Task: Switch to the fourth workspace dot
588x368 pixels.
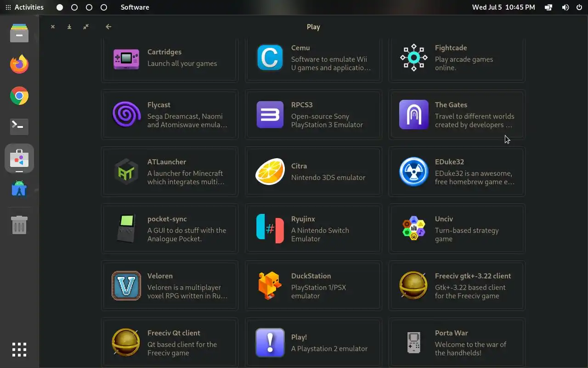Action: pos(104,7)
